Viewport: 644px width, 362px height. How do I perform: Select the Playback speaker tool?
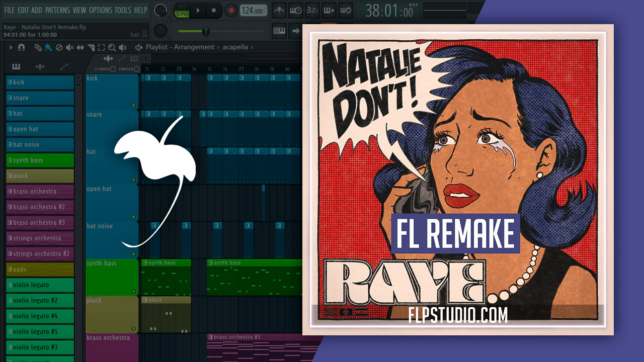pos(122,47)
